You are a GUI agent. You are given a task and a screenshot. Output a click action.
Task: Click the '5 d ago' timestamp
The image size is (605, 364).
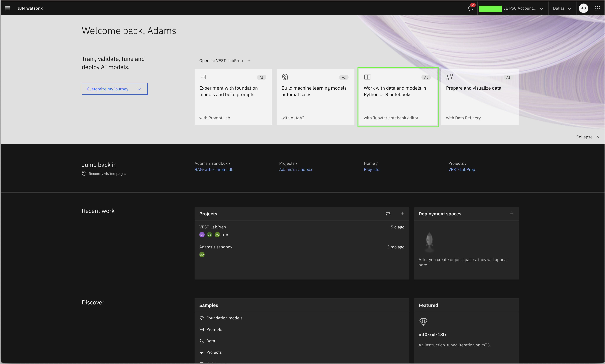(397, 227)
